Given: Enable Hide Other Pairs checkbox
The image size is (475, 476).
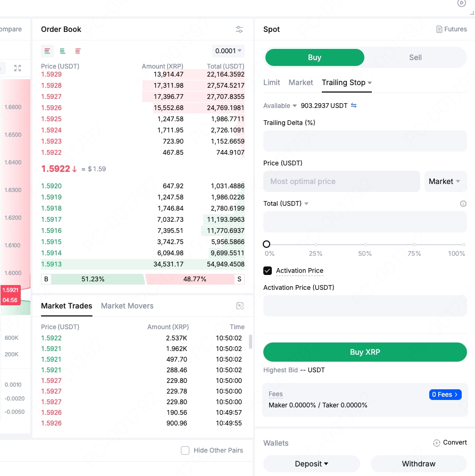Looking at the screenshot, I should 185,450.
